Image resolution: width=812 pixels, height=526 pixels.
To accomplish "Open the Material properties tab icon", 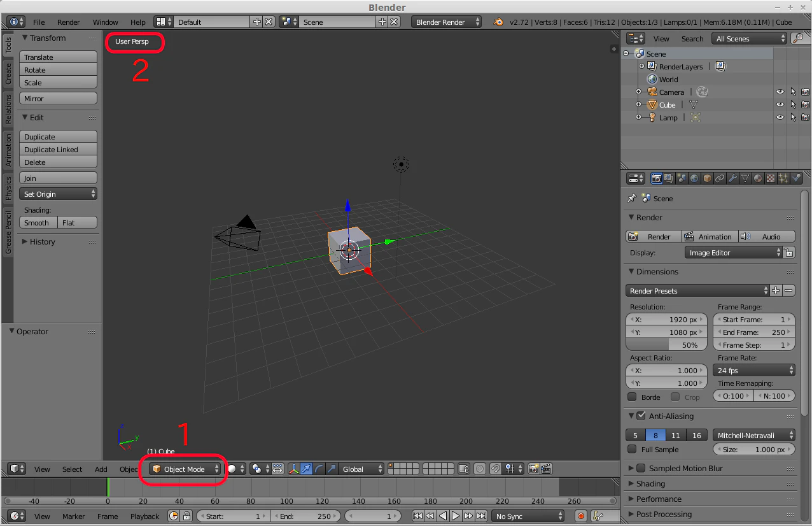I will pos(758,179).
